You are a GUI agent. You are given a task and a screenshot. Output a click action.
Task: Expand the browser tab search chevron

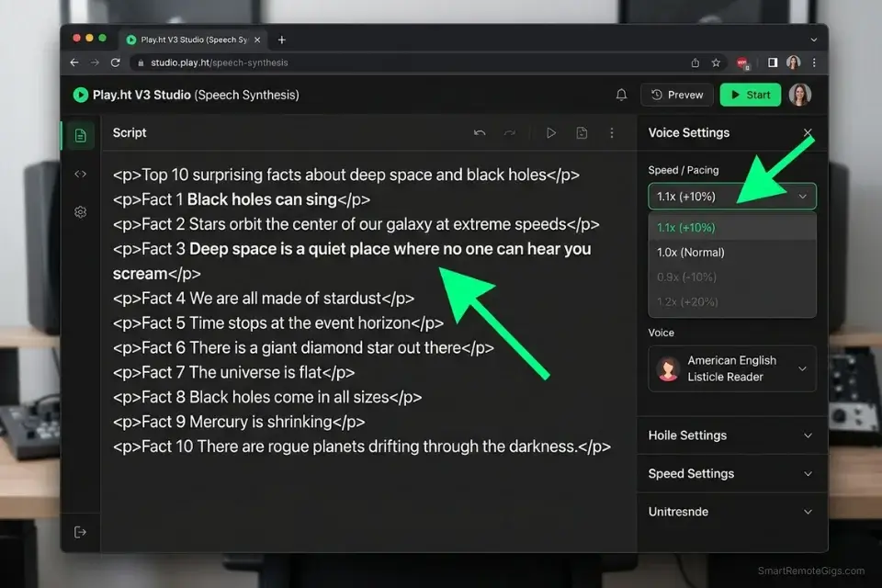pos(813,40)
